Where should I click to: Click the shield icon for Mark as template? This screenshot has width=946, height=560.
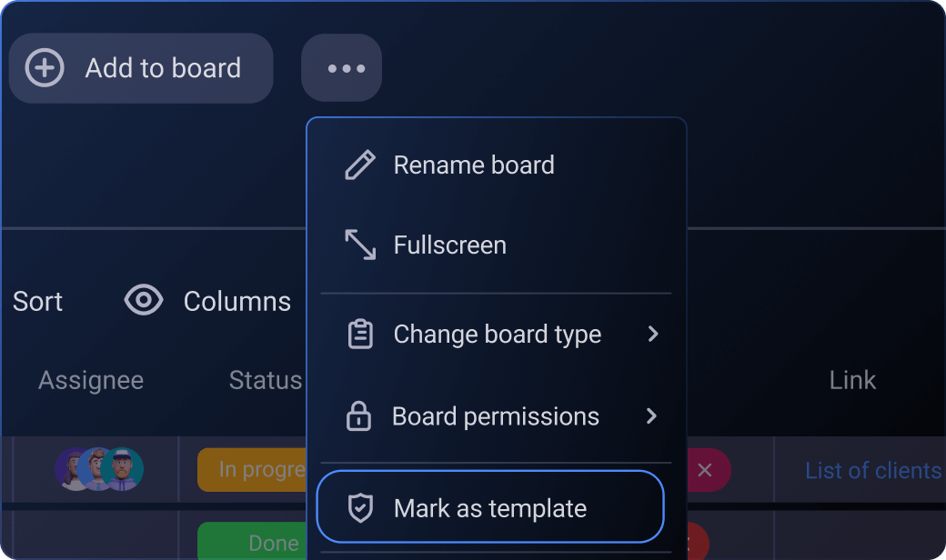coord(360,508)
